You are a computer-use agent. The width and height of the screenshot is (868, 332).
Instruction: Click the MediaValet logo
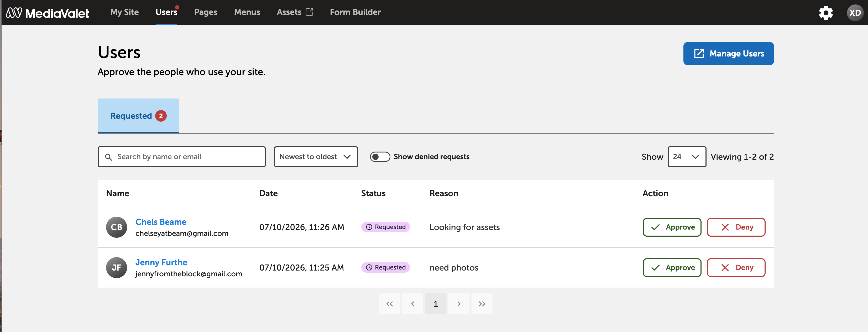[x=48, y=13]
